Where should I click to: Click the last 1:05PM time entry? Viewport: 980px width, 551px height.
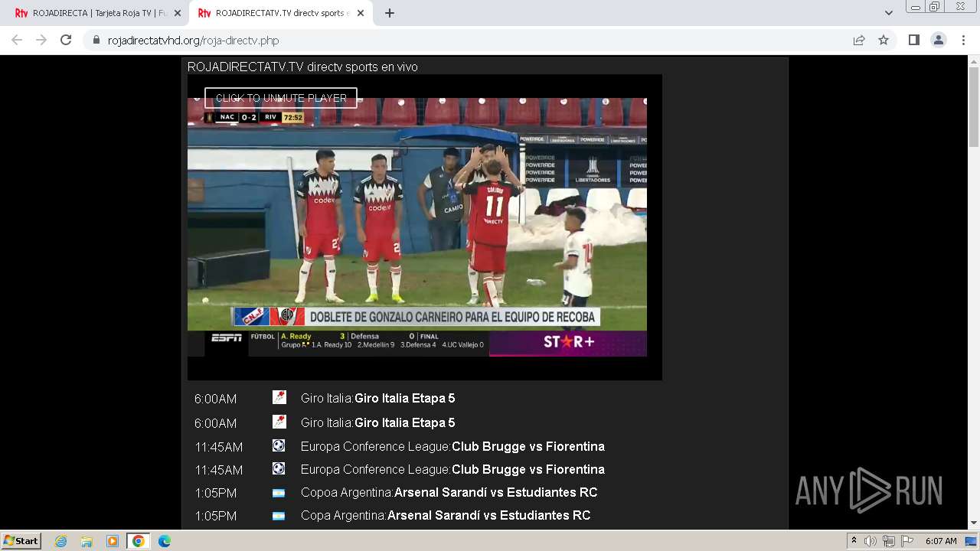point(215,516)
